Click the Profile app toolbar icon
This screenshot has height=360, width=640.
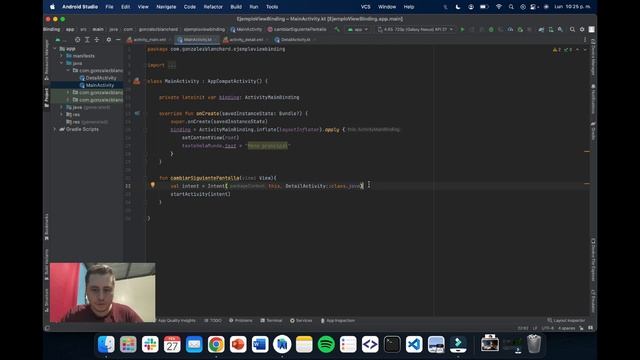pos(510,29)
